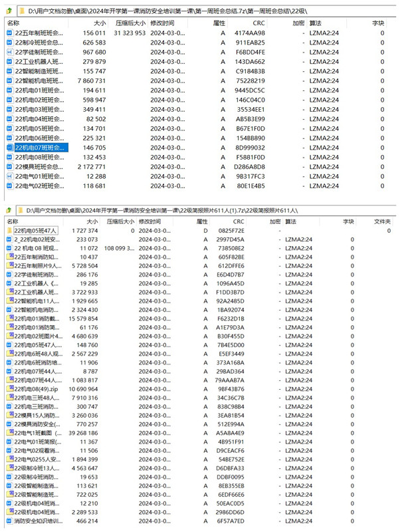Viewport: 400px width, 532px height.
Task: Click the folder icon for 22机电05班47人
Action: coord(9,230)
